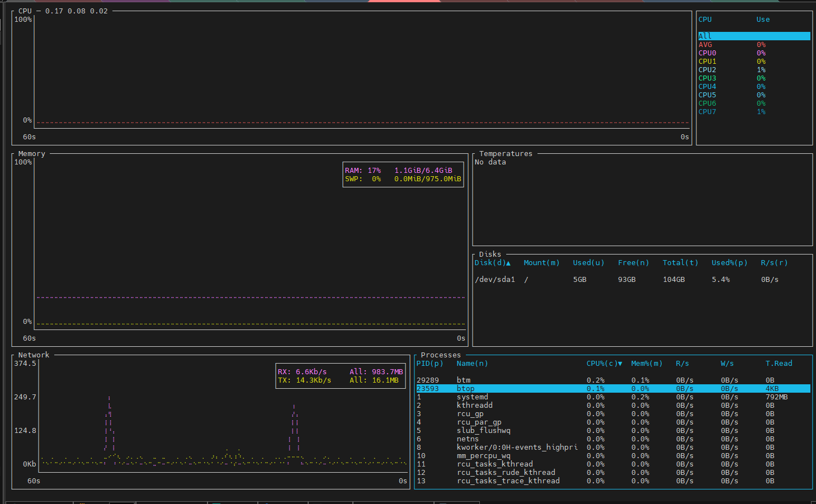The width and height of the screenshot is (816, 504).
Task: Select the rcu_gp process row
Action: (613, 413)
